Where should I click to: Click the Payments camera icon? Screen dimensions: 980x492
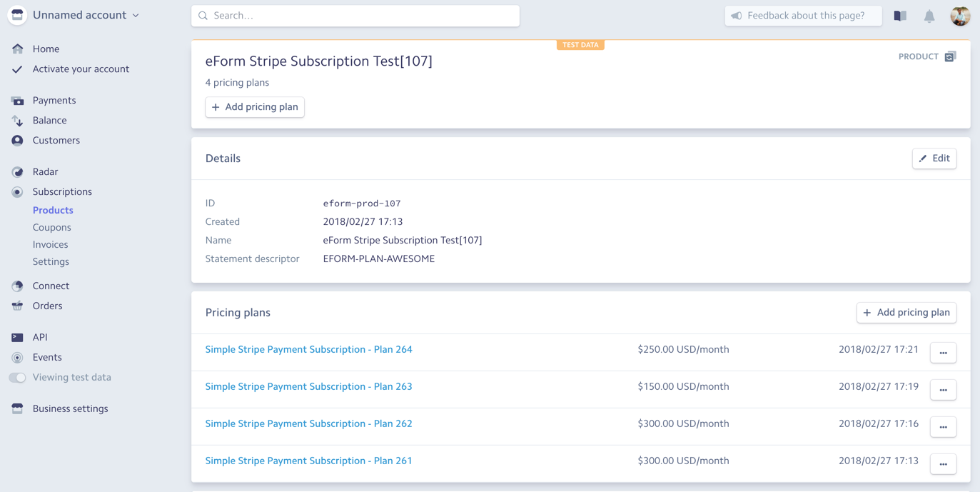[x=17, y=101]
